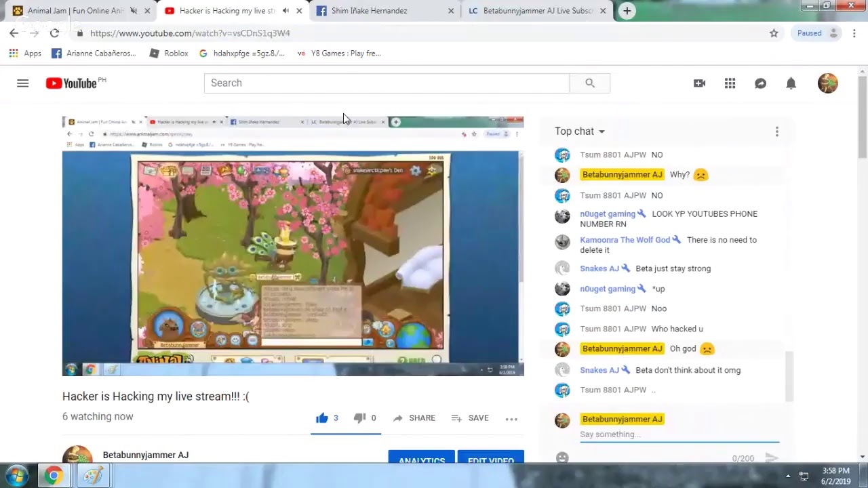Unmute the Animal Jam tab audio icon
Viewport: 868px width, 488px height.
(133, 11)
